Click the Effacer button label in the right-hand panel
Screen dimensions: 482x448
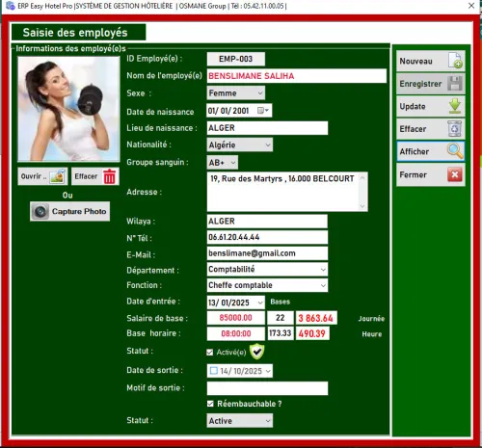click(413, 129)
